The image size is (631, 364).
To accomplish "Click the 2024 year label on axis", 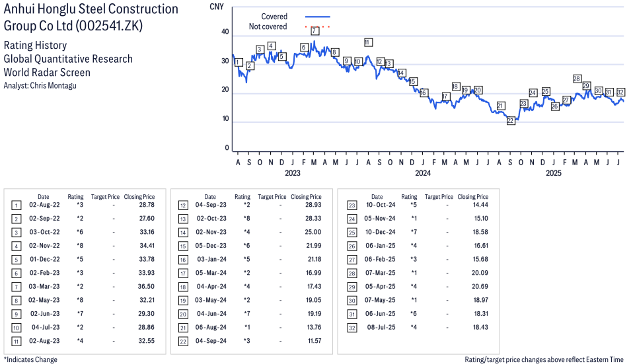I will point(423,173).
